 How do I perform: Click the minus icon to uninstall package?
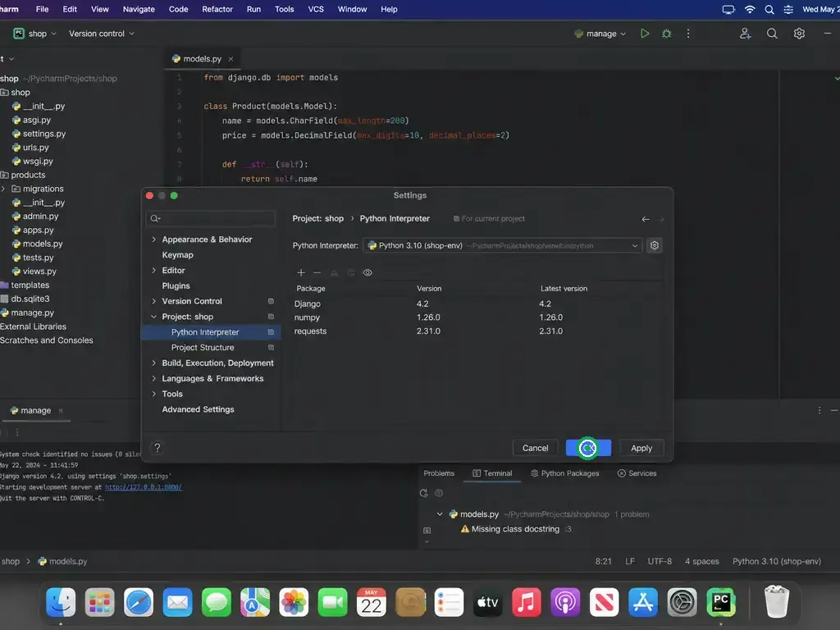click(x=317, y=272)
